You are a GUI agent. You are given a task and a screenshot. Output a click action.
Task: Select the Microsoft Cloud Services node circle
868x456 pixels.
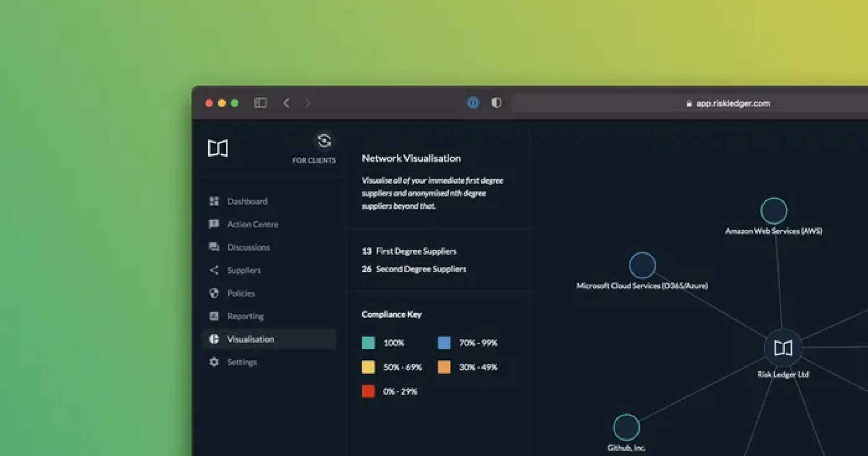pyautogui.click(x=642, y=266)
